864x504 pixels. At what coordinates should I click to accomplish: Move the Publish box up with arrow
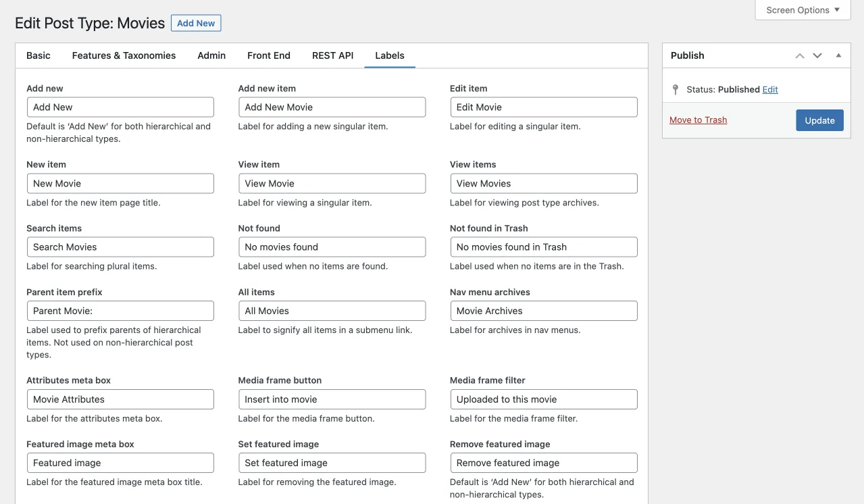[x=800, y=55]
